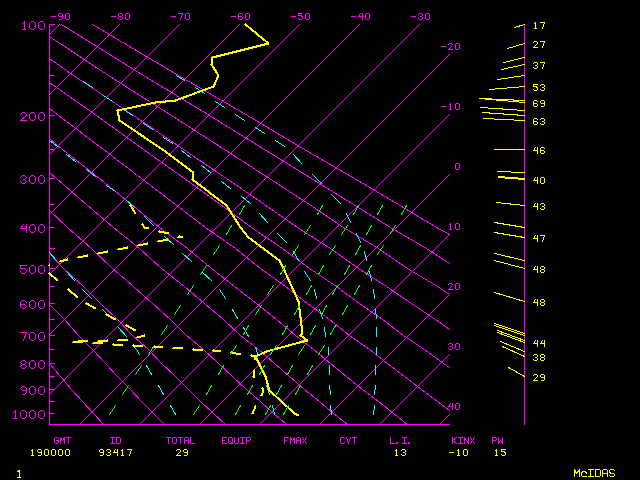Click the wind speed value 69
Image resolution: width=640 pixels, height=480 pixels.
tap(538, 104)
